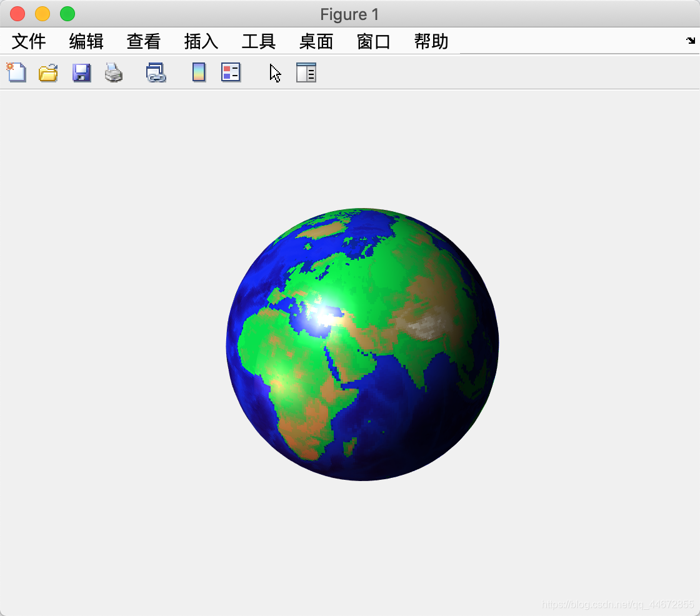700x616 pixels.
Task: Open the 桌面 menu
Action: tap(316, 41)
